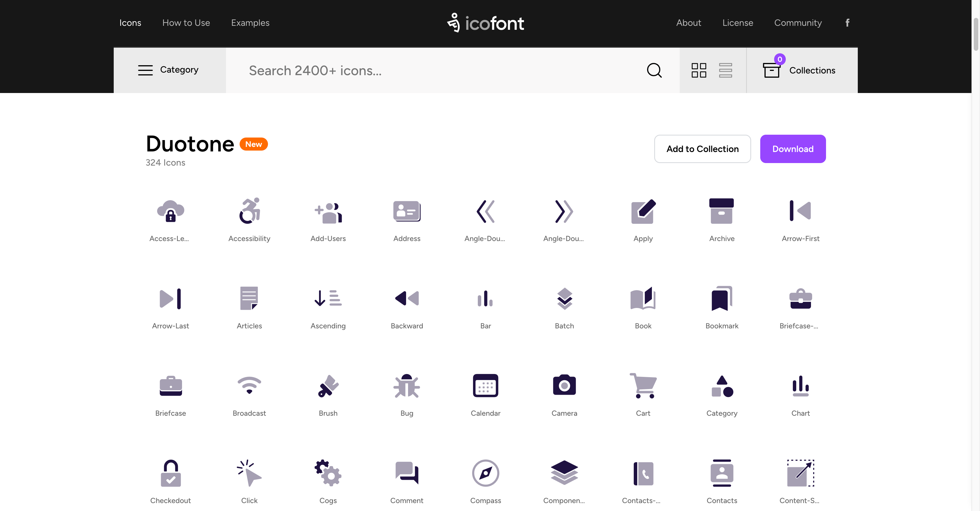Viewport: 980px width, 511px height.
Task: Select the Checkedout lock icon
Action: tap(170, 473)
